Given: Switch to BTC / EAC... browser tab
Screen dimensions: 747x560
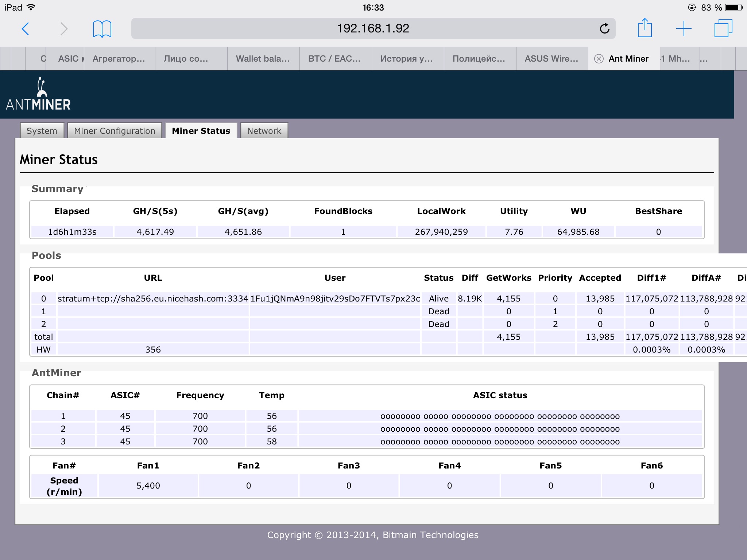Looking at the screenshot, I should (334, 59).
